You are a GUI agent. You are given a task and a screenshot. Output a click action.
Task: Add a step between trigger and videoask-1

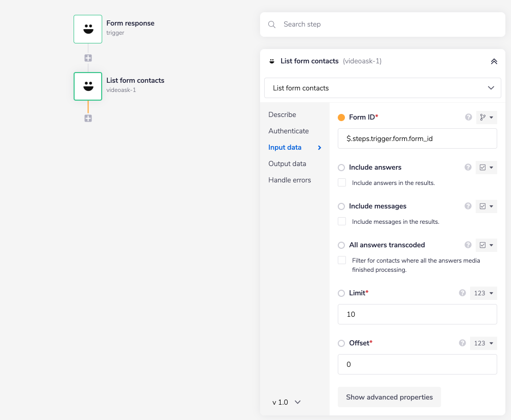(88, 58)
